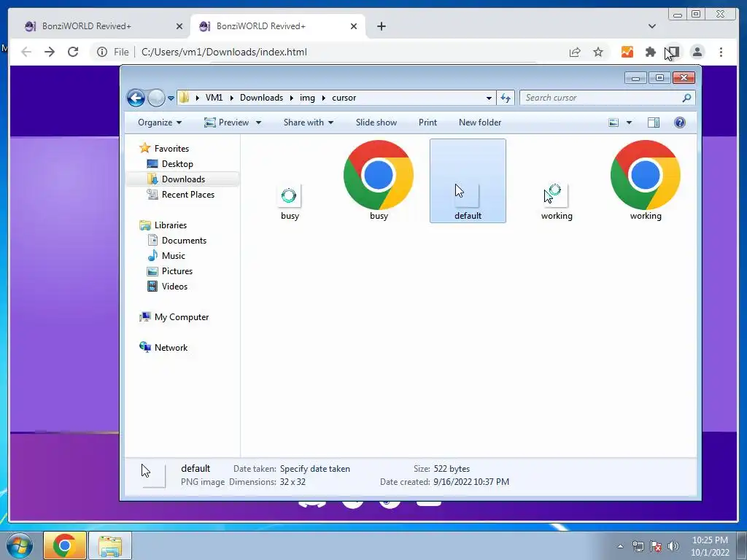Image resolution: width=747 pixels, height=560 pixels.
Task: Click the New folder button
Action: (x=480, y=122)
